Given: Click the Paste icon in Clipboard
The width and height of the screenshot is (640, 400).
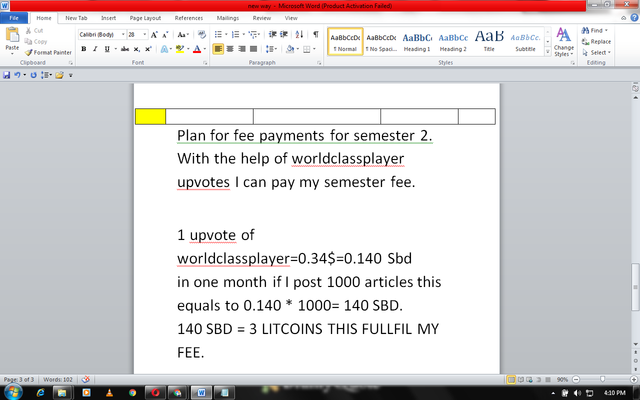Looking at the screenshot, I should point(12,35).
